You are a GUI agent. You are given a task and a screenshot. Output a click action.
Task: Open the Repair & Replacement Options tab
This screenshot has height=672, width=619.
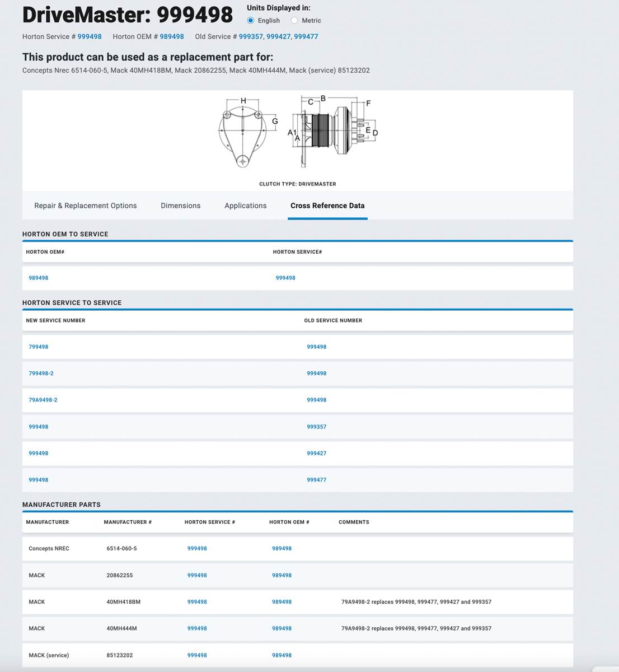point(85,206)
